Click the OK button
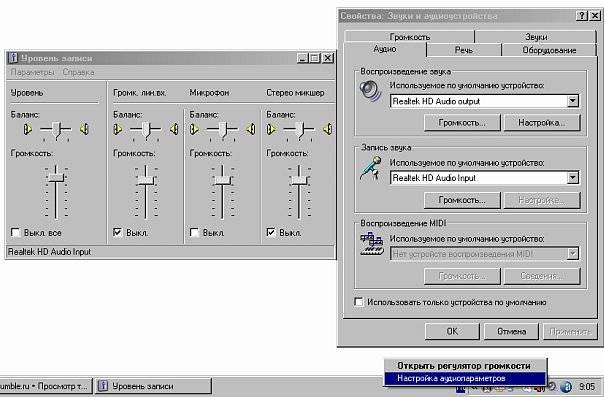The width and height of the screenshot is (604, 397). point(452,332)
